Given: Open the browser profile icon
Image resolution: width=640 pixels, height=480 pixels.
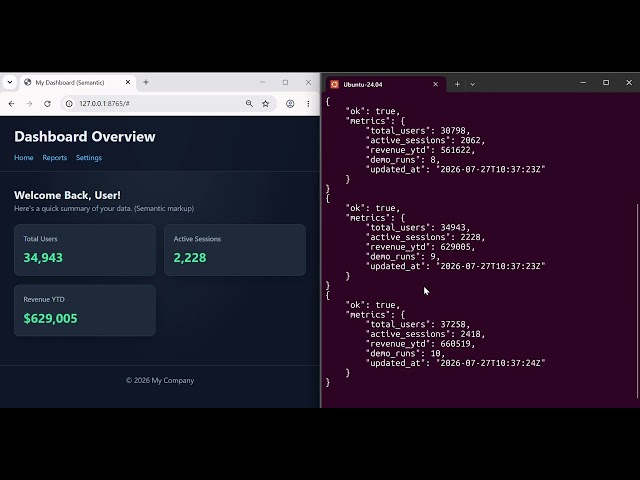Looking at the screenshot, I should 290,104.
